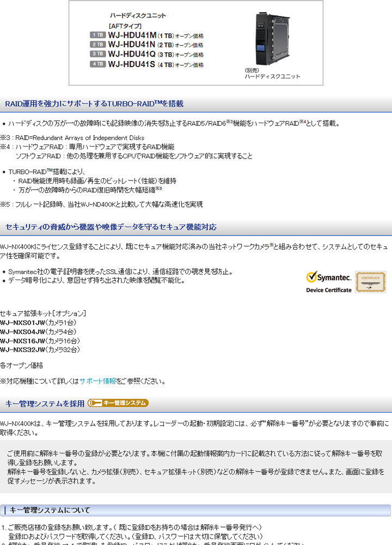The height and width of the screenshot is (545, 392).
Task: Click the gray 解除キー番号 notice box
Action: 195,467
